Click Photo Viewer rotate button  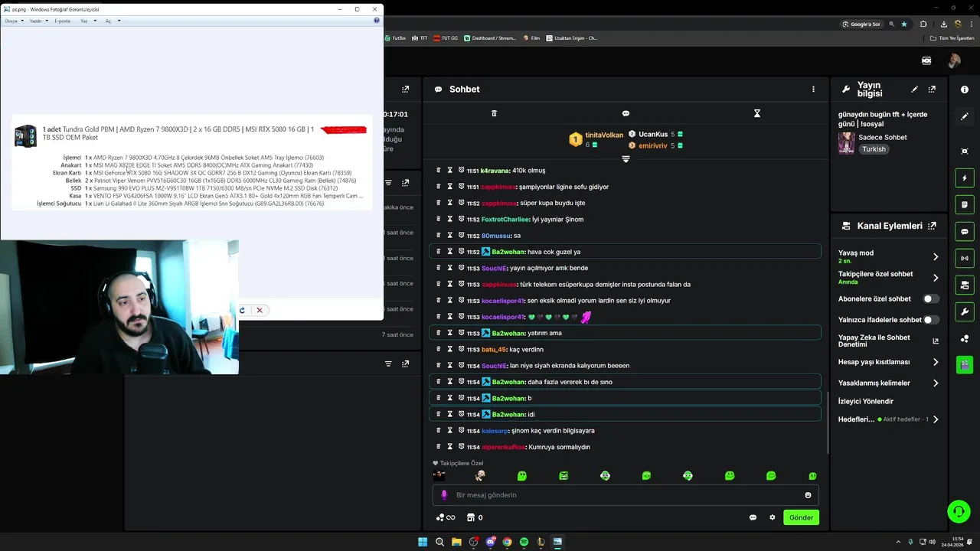coord(242,310)
